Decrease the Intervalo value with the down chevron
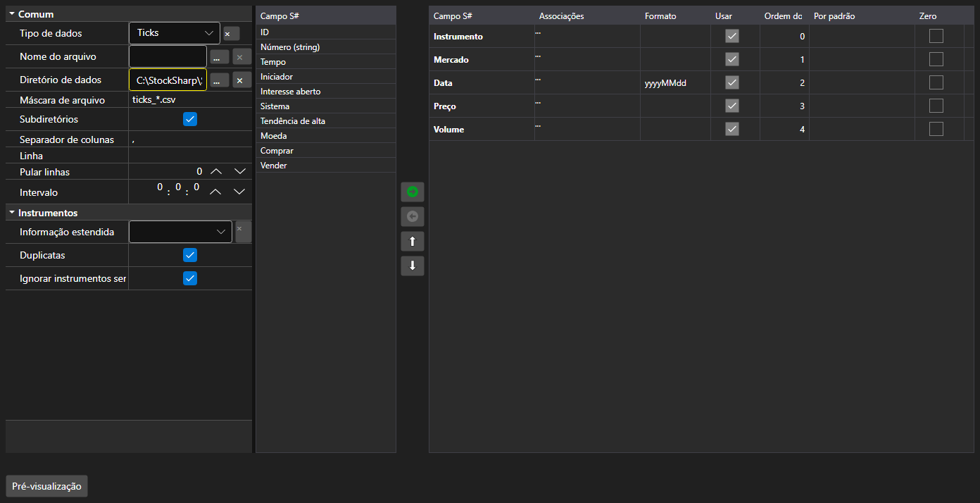The width and height of the screenshot is (980, 503). pyautogui.click(x=239, y=192)
